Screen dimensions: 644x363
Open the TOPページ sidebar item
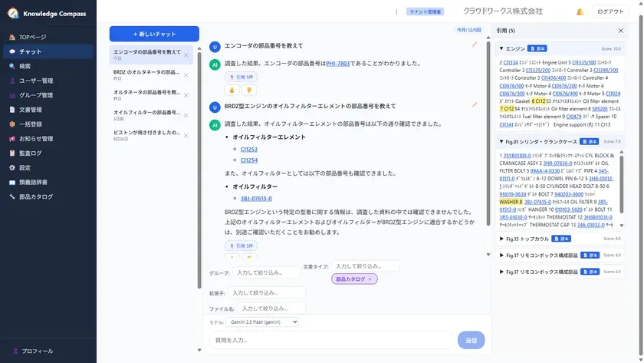point(48,37)
